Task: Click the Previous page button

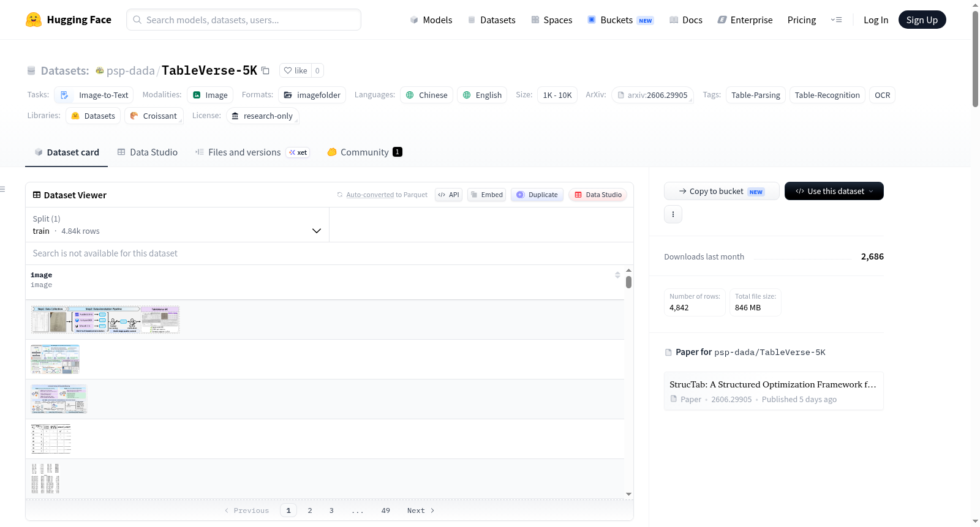Action: [247, 510]
